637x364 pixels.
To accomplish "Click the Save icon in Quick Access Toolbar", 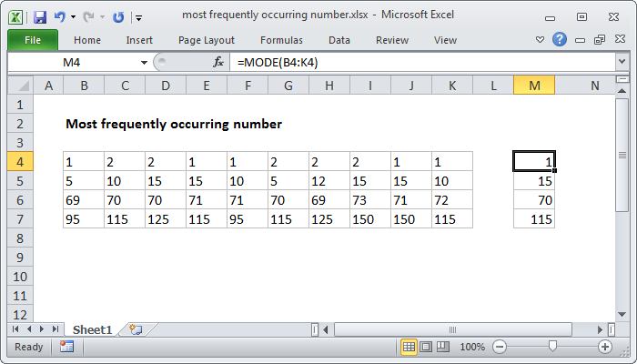I will point(40,17).
